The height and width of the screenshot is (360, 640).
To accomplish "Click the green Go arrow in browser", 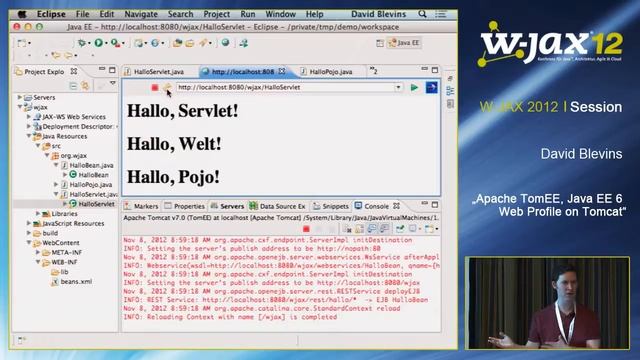I will 414,87.
